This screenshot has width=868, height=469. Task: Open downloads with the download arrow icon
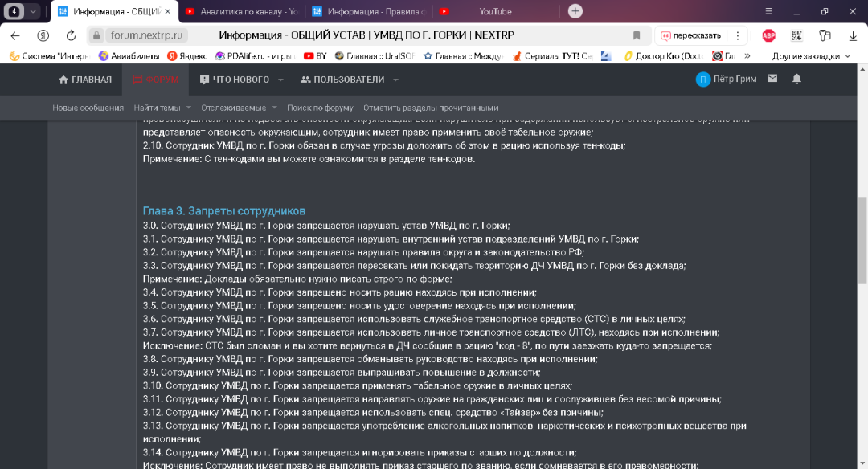click(x=853, y=35)
